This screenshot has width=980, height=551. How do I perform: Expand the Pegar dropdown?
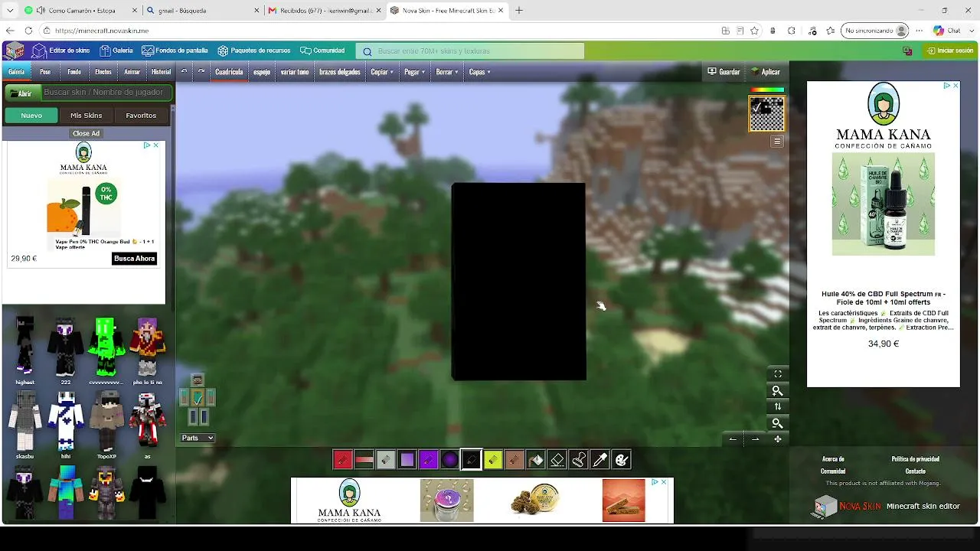[414, 72]
